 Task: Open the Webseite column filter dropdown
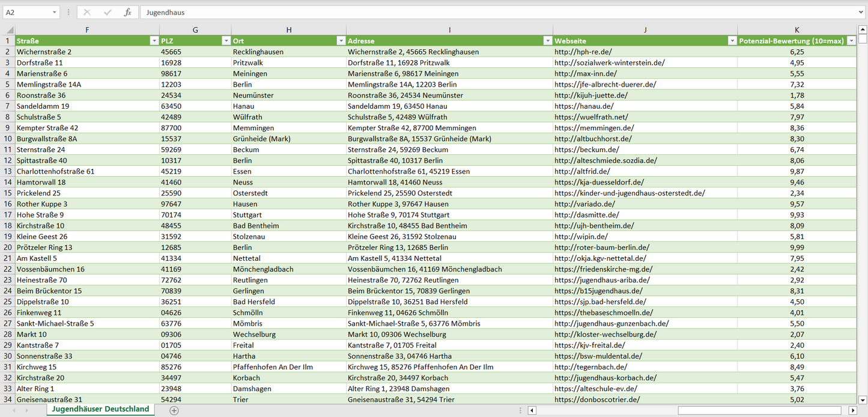click(732, 41)
